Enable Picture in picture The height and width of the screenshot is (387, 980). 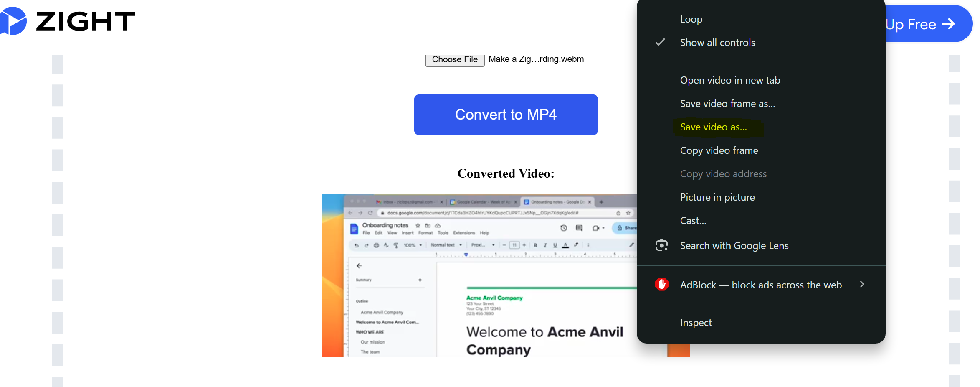tap(761, 197)
